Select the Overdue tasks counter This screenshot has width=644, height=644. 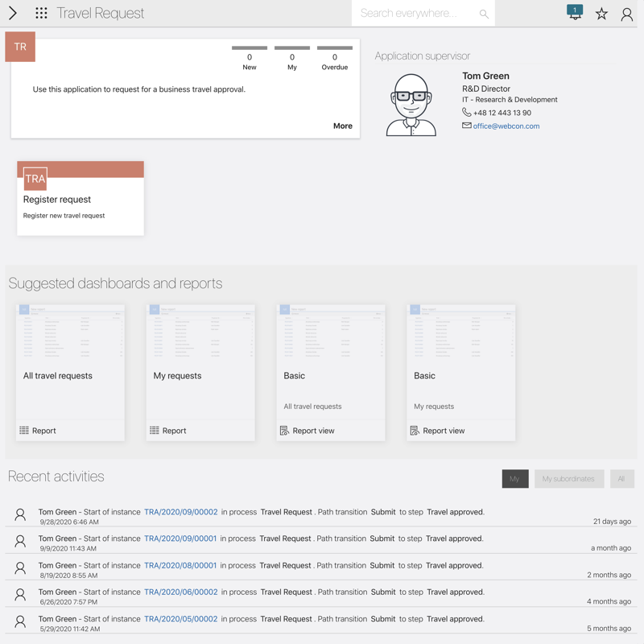(x=335, y=59)
